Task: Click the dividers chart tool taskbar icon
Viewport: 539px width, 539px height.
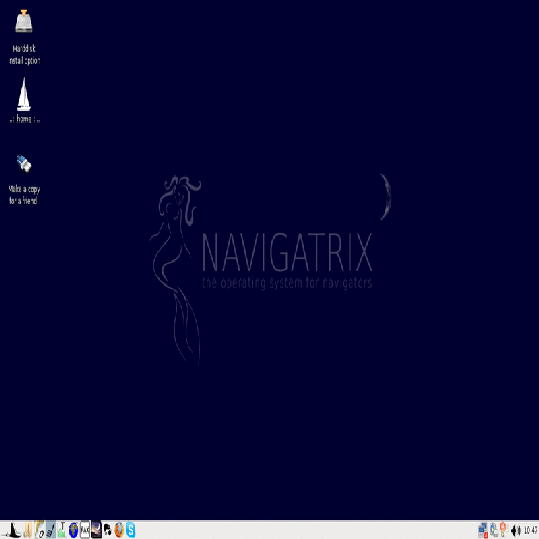Action: [28, 530]
